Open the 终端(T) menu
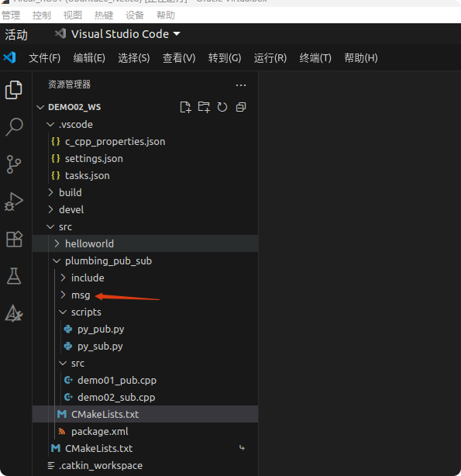Viewport: 461px width, 476px height. (315, 57)
